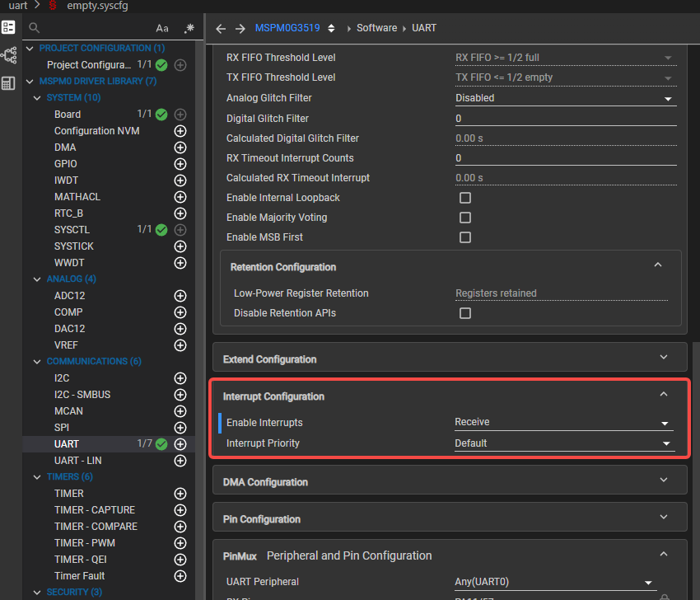700x600 pixels.
Task: Toggle case-sensitive Aa search option
Action: click(162, 29)
